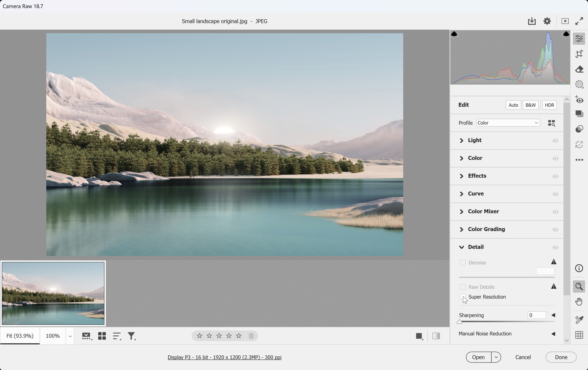
Task: Open the zoom level dropdown arrow
Action: point(70,336)
